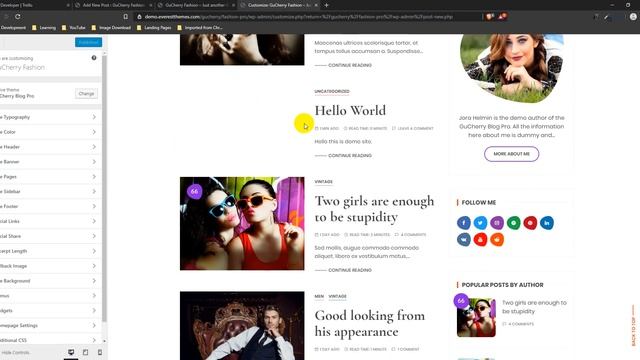Switch customizer preview to mobile view
The width and height of the screenshot is (640, 360).
[x=100, y=352]
